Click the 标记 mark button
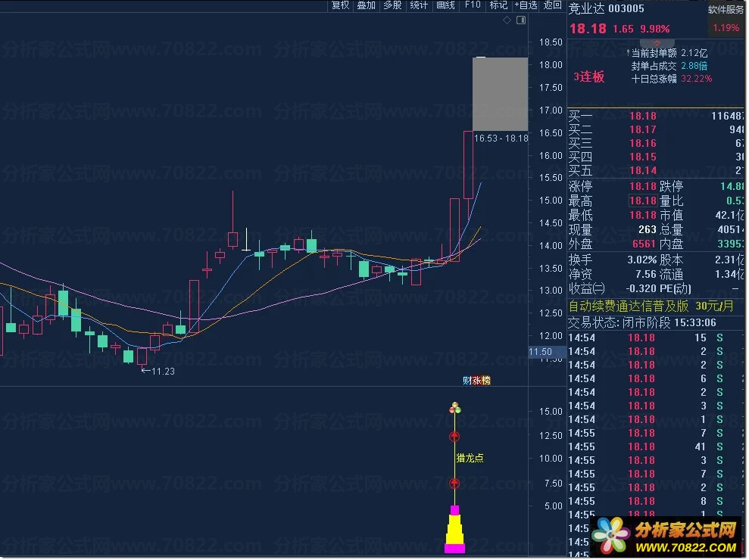This screenshot has width=749, height=560. (x=498, y=5)
